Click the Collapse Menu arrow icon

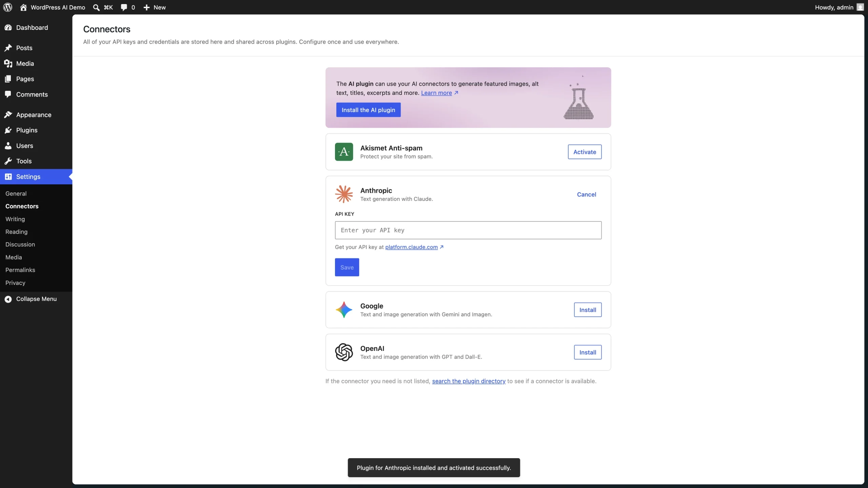point(8,299)
